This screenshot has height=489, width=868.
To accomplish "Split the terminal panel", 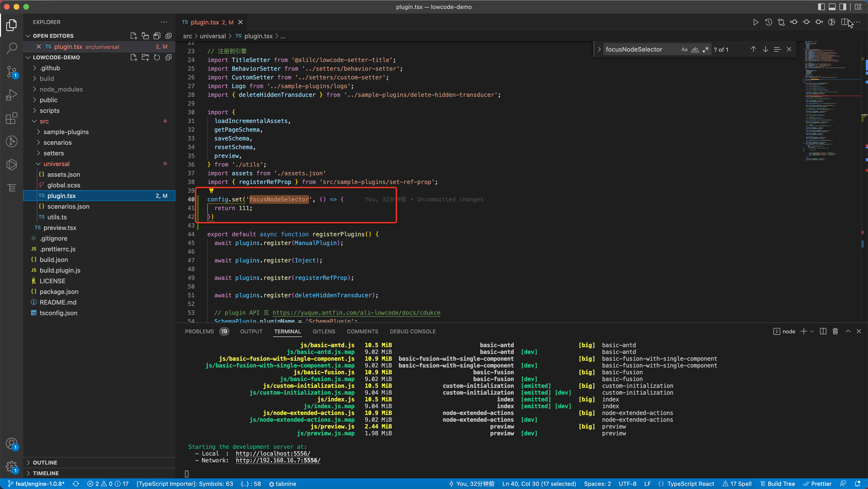I will click(x=823, y=331).
